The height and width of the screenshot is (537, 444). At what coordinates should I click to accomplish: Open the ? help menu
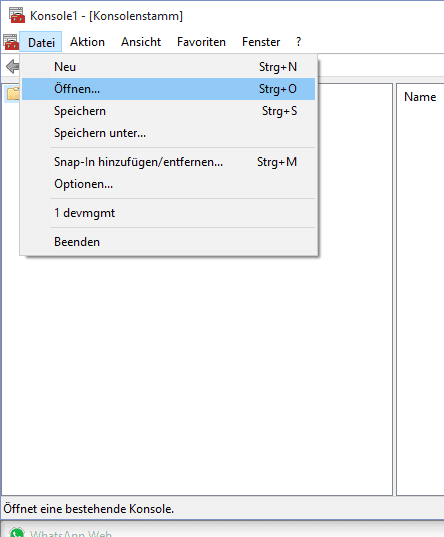pos(298,42)
